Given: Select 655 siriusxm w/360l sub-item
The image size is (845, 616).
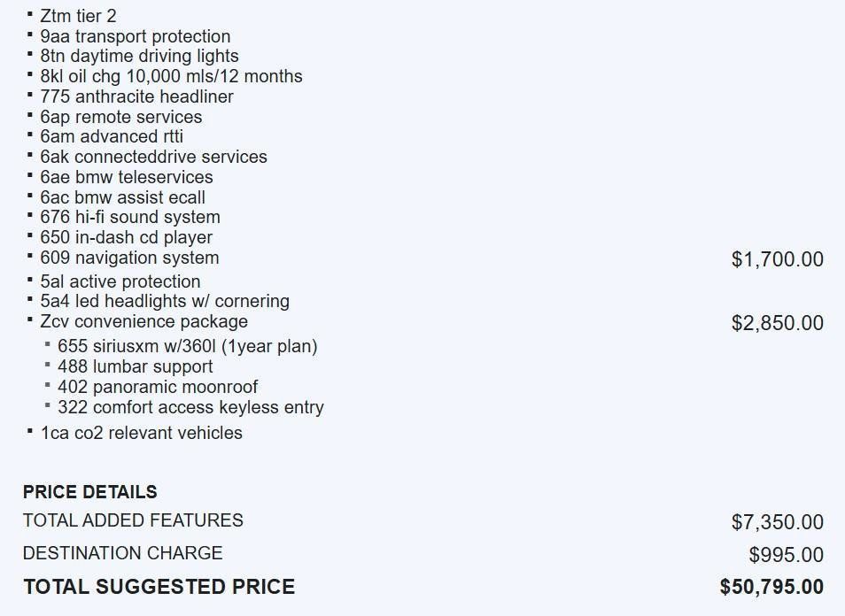Looking at the screenshot, I should point(187,346).
